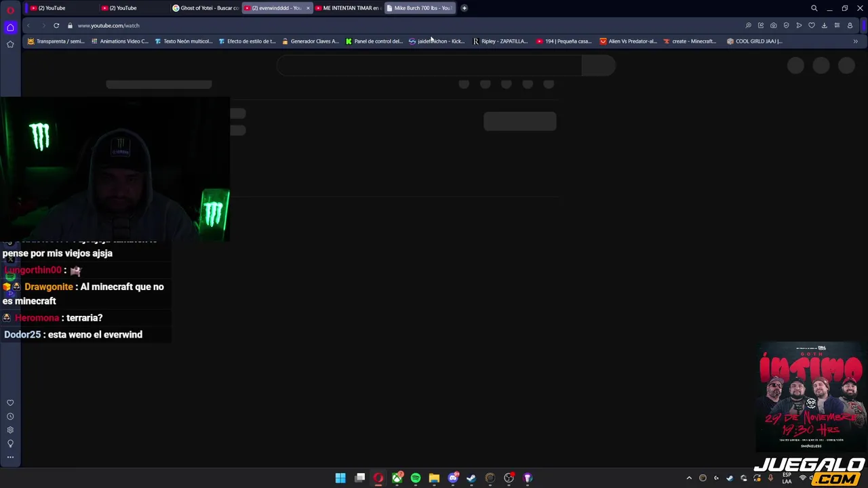The height and width of the screenshot is (488, 868).
Task: Open sidebar bookmarks star icon
Action: pos(10,44)
